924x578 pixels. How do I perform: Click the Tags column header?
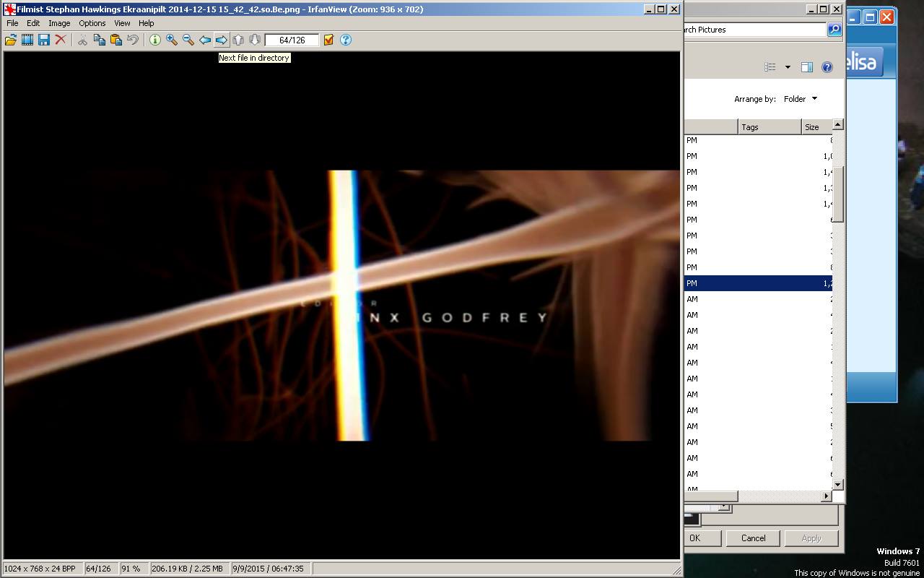pos(770,127)
